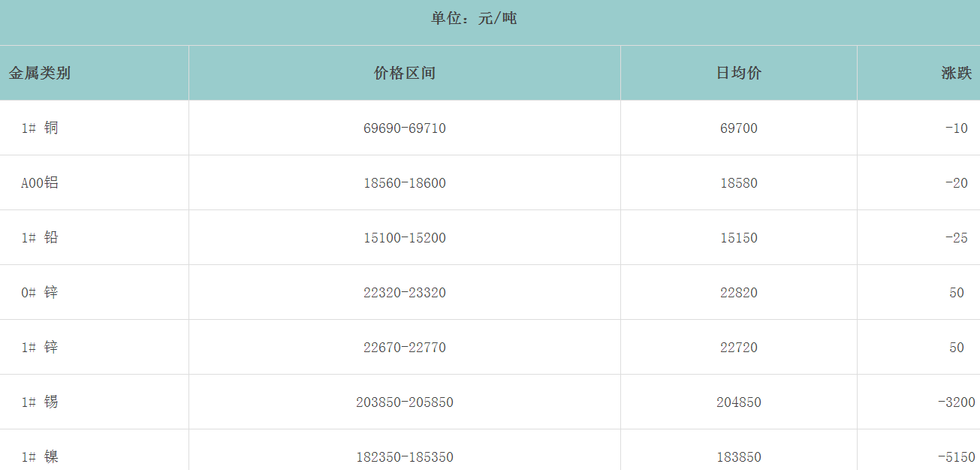Click the A00铝 metal name cell
This screenshot has height=470, width=980.
[40, 182]
